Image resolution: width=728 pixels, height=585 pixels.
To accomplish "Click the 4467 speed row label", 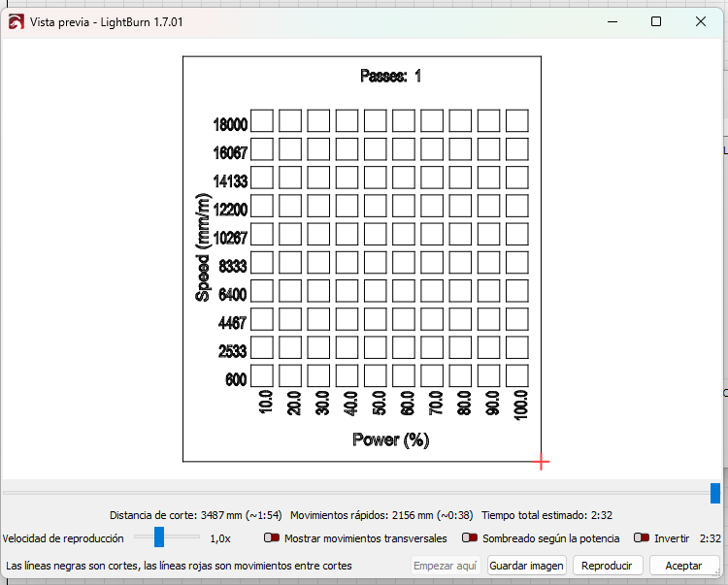I will coord(232,323).
